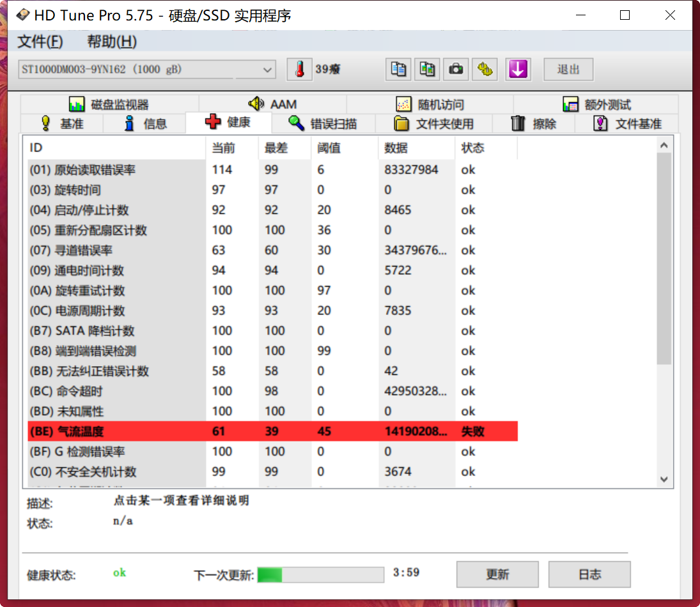Click the 状态 column header
This screenshot has height=607, width=700.
[x=486, y=148]
